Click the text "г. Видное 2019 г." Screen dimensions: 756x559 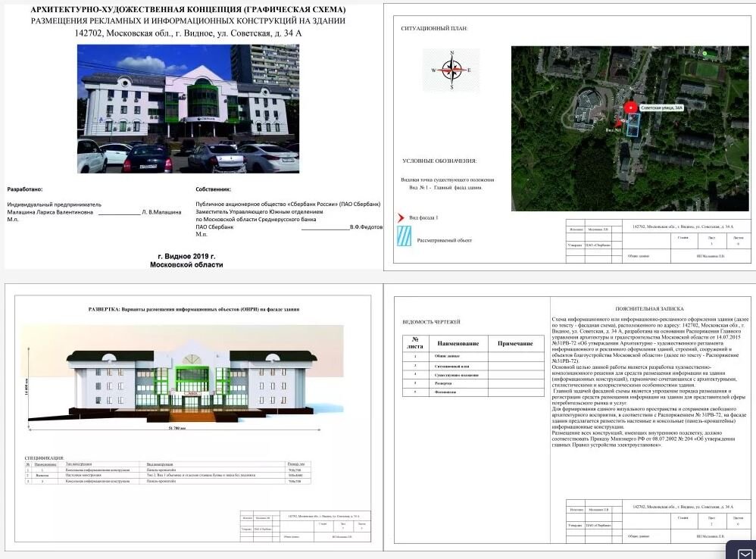pos(186,256)
